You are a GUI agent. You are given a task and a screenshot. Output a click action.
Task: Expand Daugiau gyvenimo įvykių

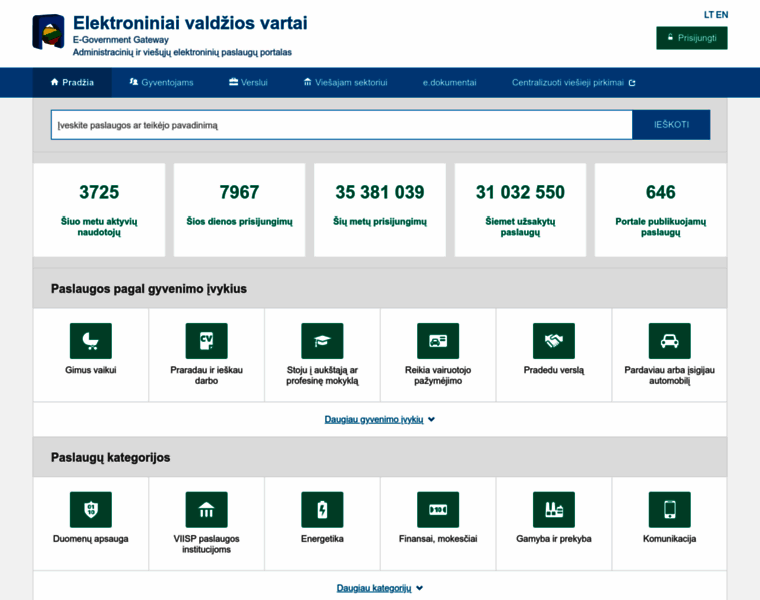(x=379, y=420)
